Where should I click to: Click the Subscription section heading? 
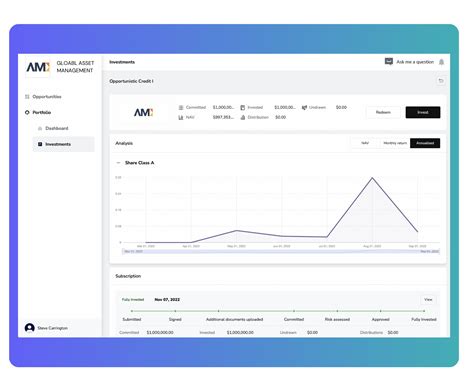[x=128, y=276]
